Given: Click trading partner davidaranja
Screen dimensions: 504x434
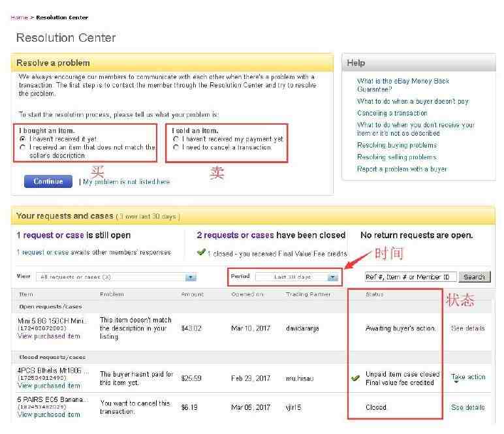Looking at the screenshot, I should point(302,328).
